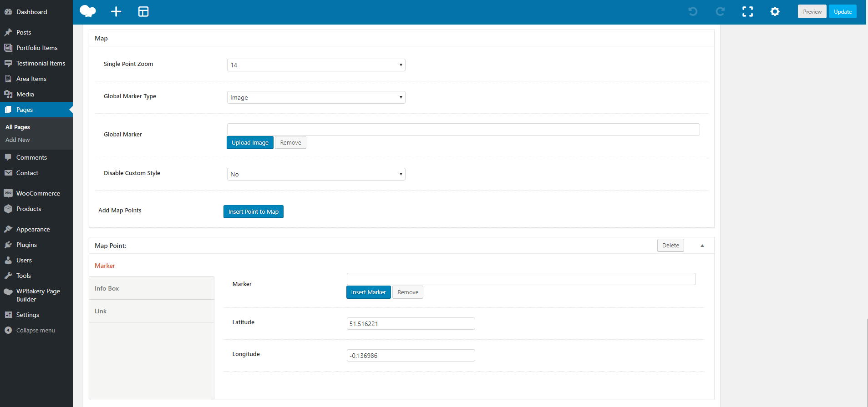Click the Upload Image button
Image resolution: width=868 pixels, height=407 pixels.
tap(250, 143)
